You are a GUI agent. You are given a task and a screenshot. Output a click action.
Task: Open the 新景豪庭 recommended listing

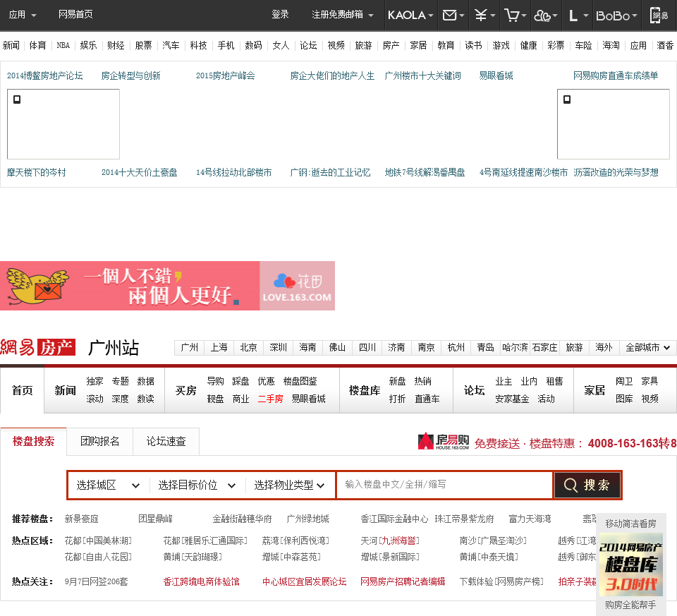(82, 519)
